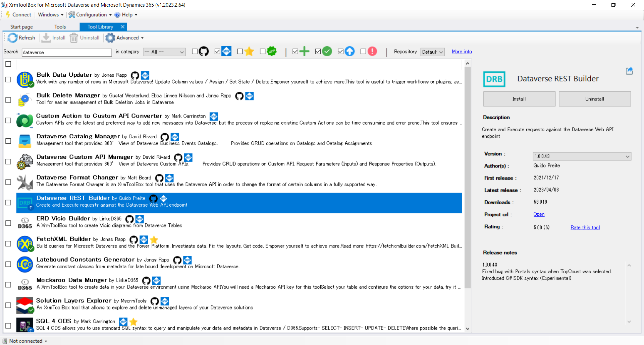
Task: Click the tool list scrollbar up arrow
Action: click(468, 63)
